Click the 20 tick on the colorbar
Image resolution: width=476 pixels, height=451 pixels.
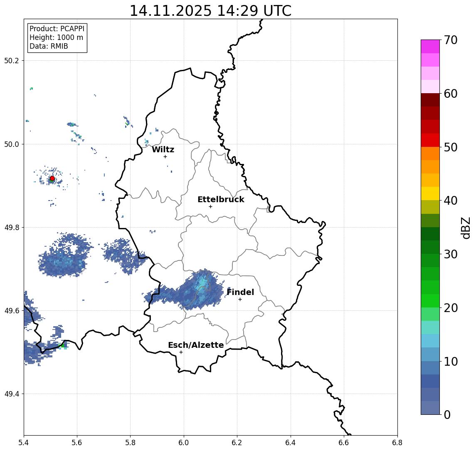[451, 307]
